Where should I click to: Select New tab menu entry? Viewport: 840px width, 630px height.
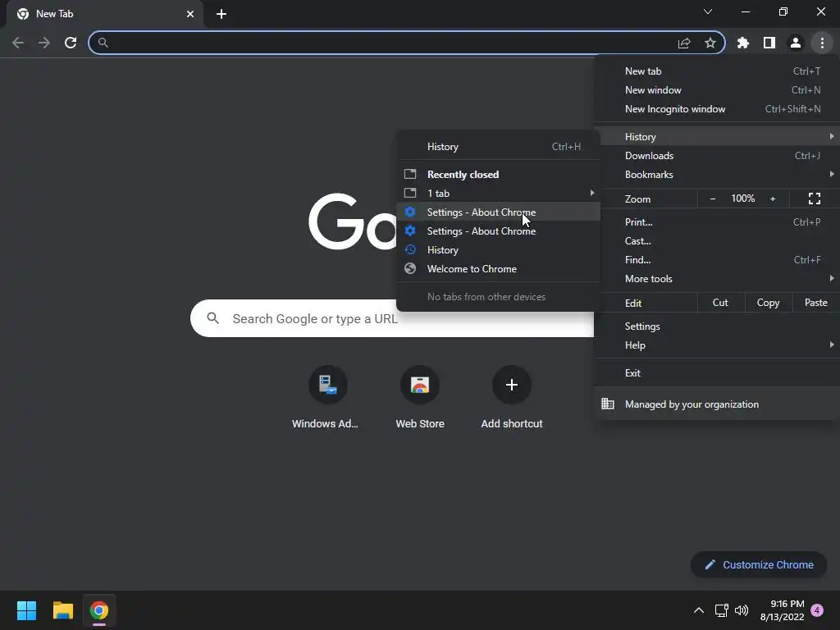[x=717, y=71]
